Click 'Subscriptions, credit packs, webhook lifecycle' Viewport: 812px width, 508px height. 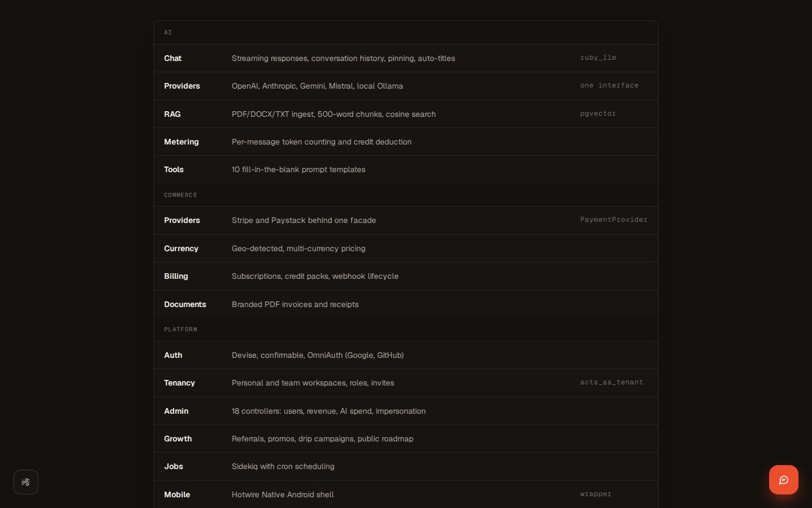pos(315,276)
